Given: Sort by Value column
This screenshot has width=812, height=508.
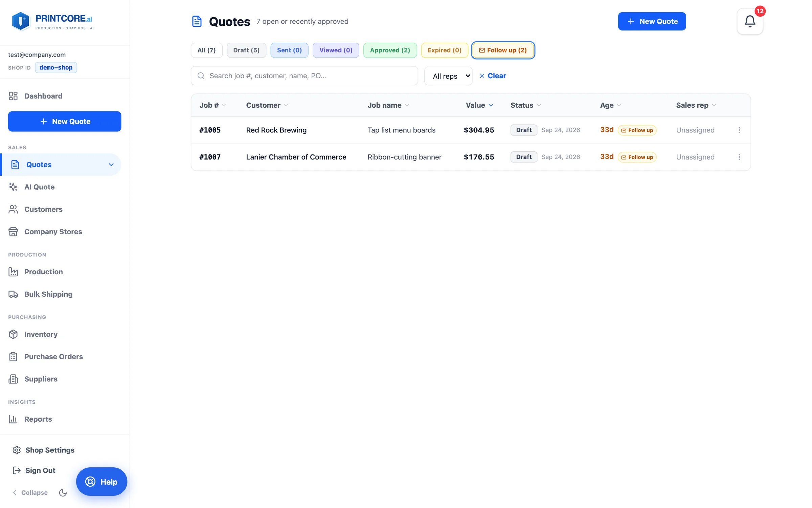Looking at the screenshot, I should point(479,105).
